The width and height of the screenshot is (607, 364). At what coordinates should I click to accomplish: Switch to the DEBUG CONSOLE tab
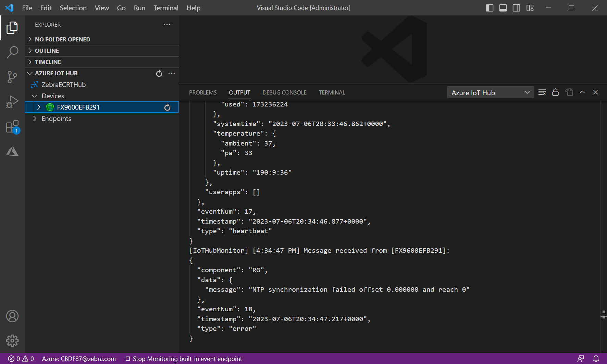pyautogui.click(x=284, y=92)
